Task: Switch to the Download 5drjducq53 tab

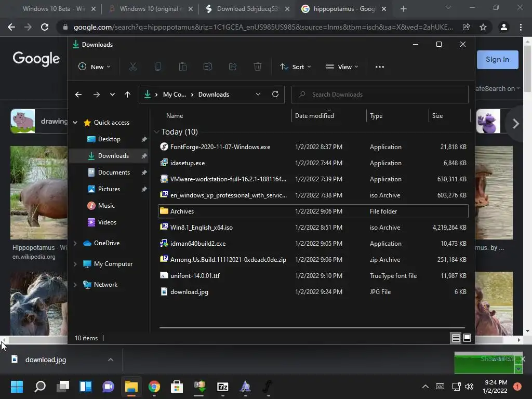Action: pyautogui.click(x=246, y=9)
